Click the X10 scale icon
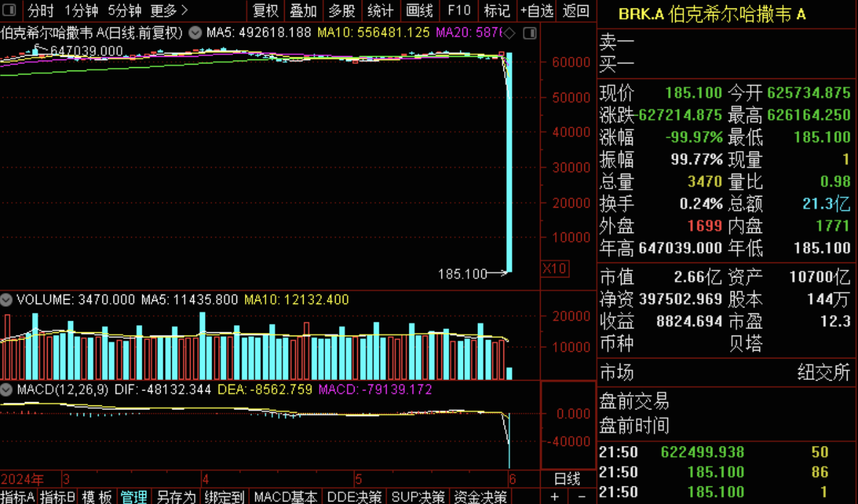 (x=554, y=268)
